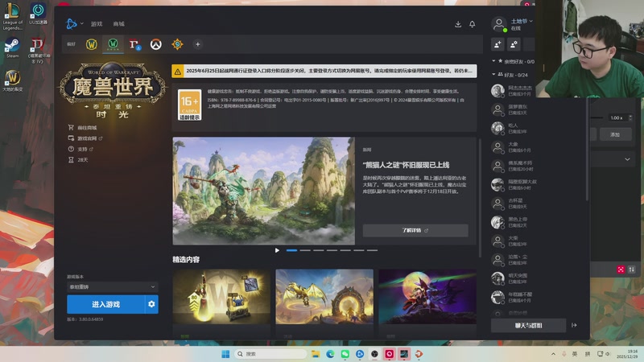The image size is (644, 362).
Task: Click the carousel play arrow button
Action: [277, 250]
